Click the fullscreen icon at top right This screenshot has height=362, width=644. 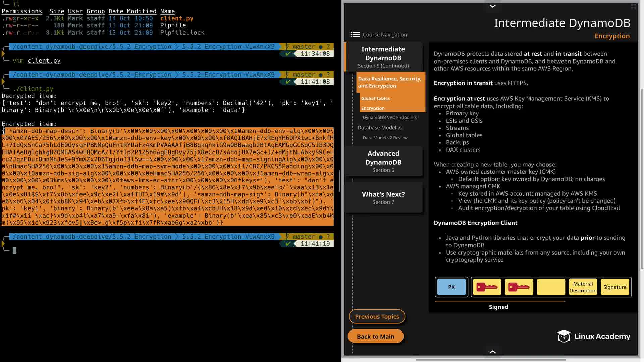coord(633,6)
